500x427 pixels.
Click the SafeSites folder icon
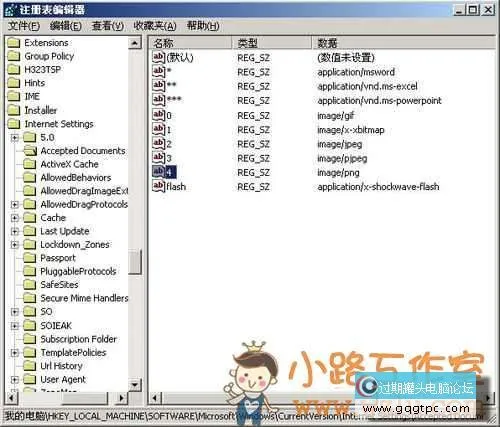click(x=30, y=285)
